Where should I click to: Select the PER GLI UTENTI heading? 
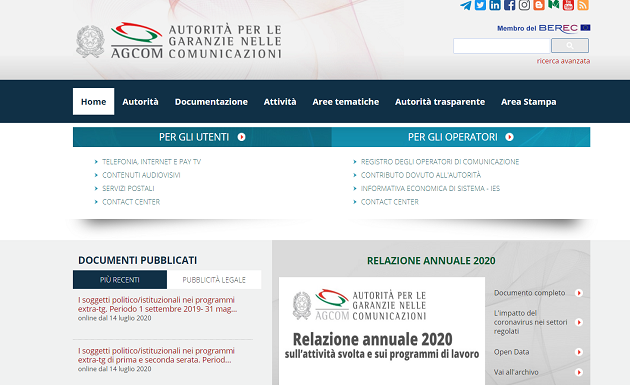(194, 137)
